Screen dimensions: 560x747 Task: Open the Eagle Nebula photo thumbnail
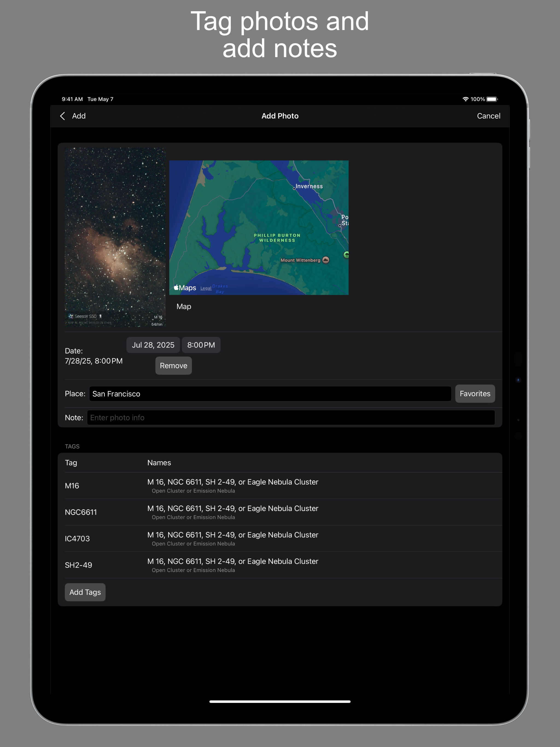[115, 237]
